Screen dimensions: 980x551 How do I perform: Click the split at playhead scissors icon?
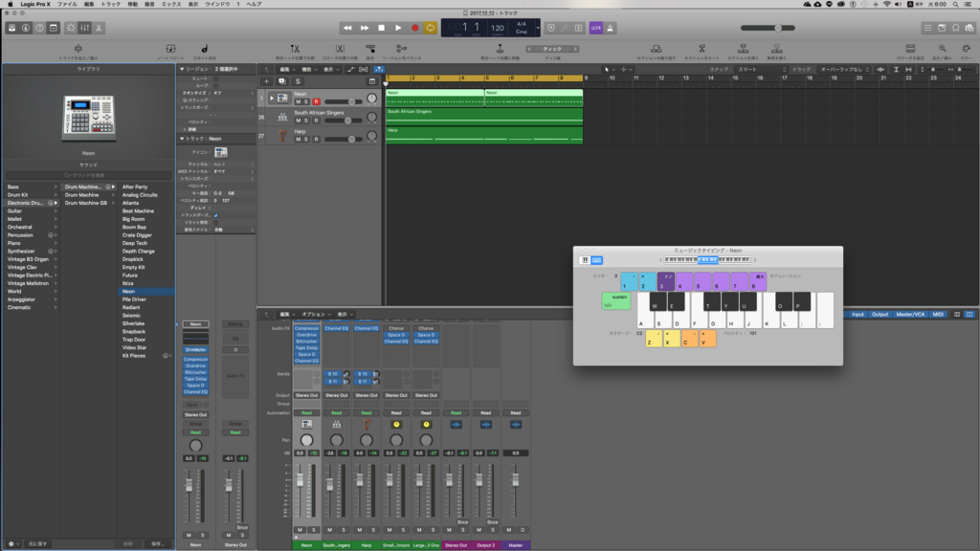pos(295,49)
